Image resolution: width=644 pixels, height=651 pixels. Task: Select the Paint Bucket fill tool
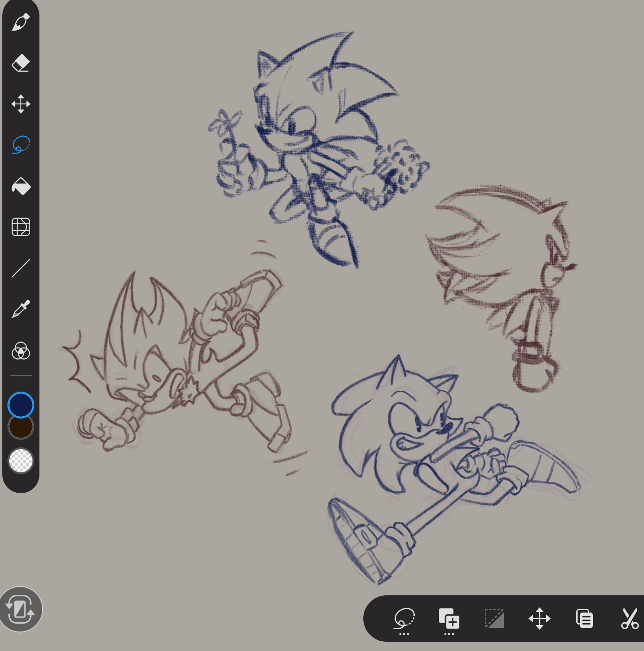(21, 186)
